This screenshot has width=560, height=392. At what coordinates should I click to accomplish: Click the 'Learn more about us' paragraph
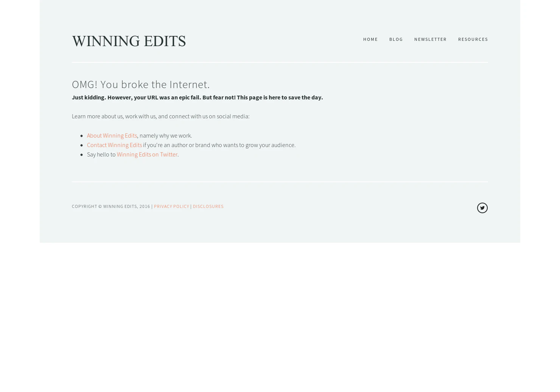tap(160, 116)
